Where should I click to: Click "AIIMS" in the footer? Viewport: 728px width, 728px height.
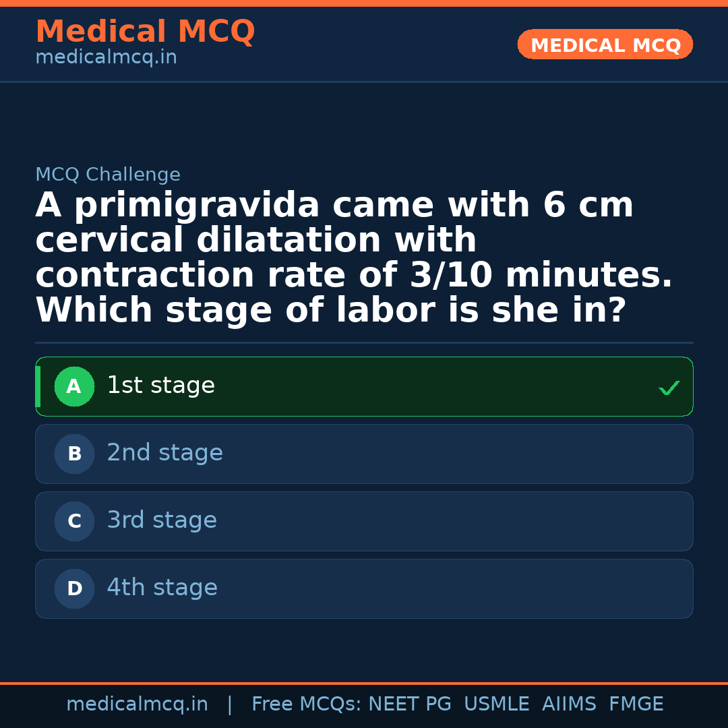pos(569,704)
